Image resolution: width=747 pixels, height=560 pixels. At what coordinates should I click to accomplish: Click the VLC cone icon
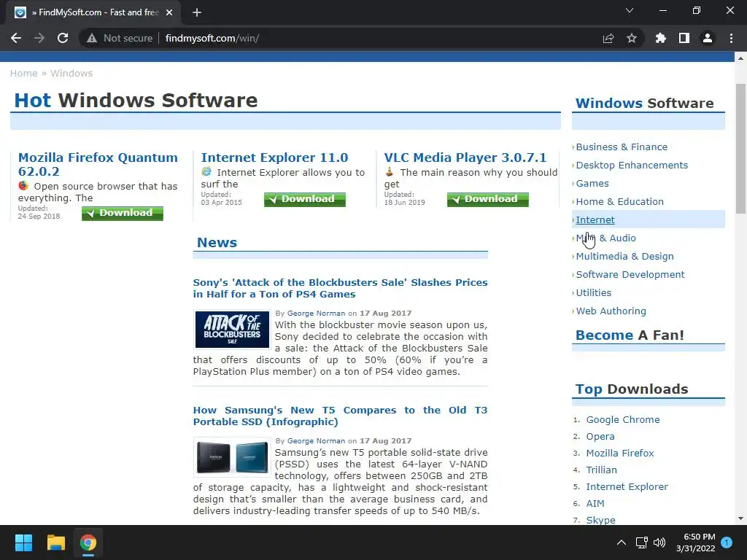(x=390, y=171)
